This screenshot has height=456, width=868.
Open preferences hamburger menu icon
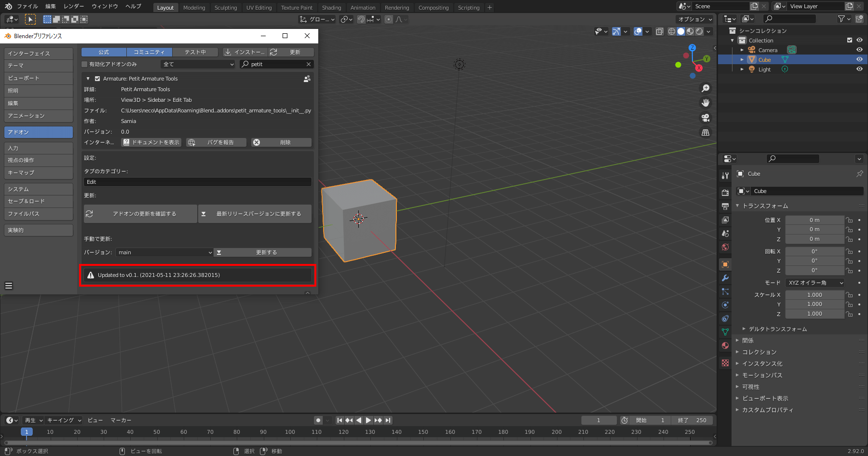point(9,286)
